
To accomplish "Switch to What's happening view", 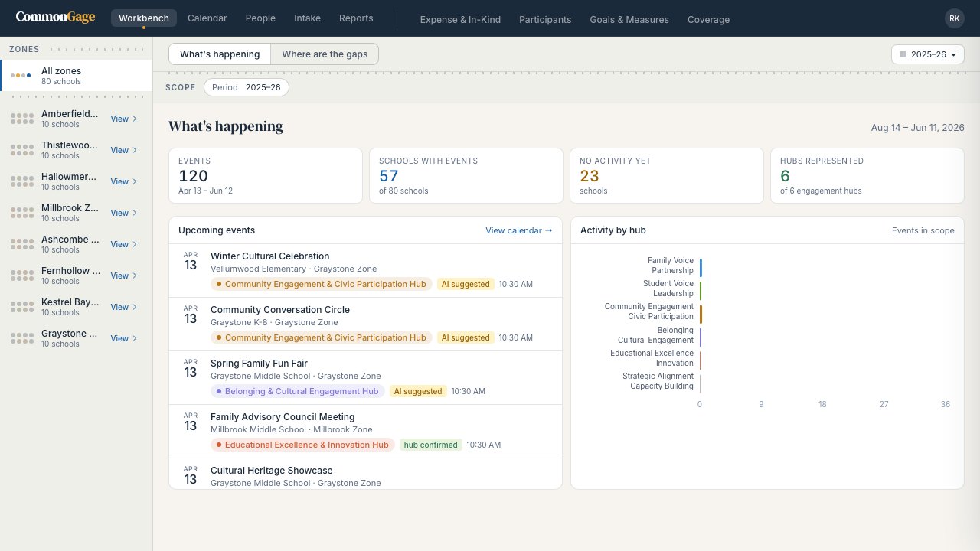I will pyautogui.click(x=220, y=54).
